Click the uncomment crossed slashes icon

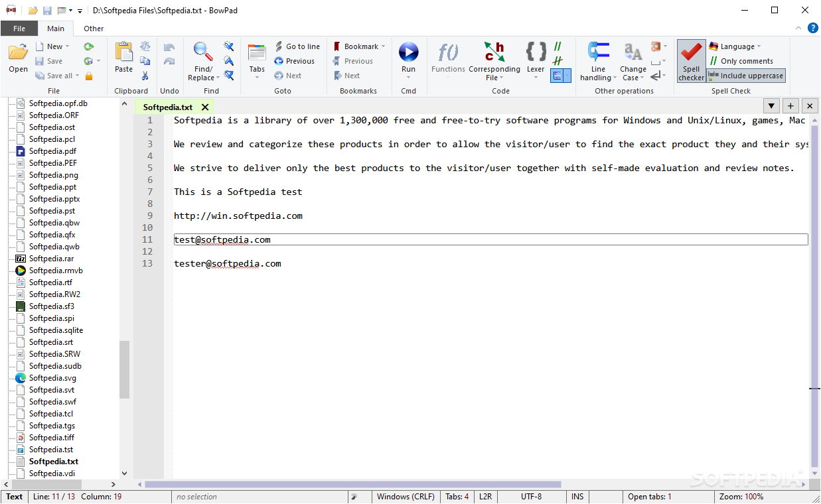click(x=558, y=61)
